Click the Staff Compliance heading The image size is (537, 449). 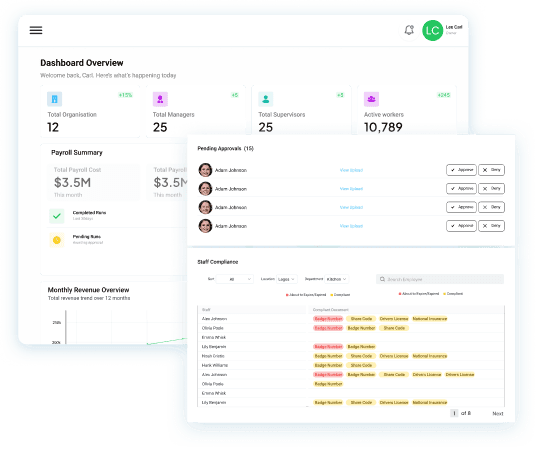(x=217, y=262)
